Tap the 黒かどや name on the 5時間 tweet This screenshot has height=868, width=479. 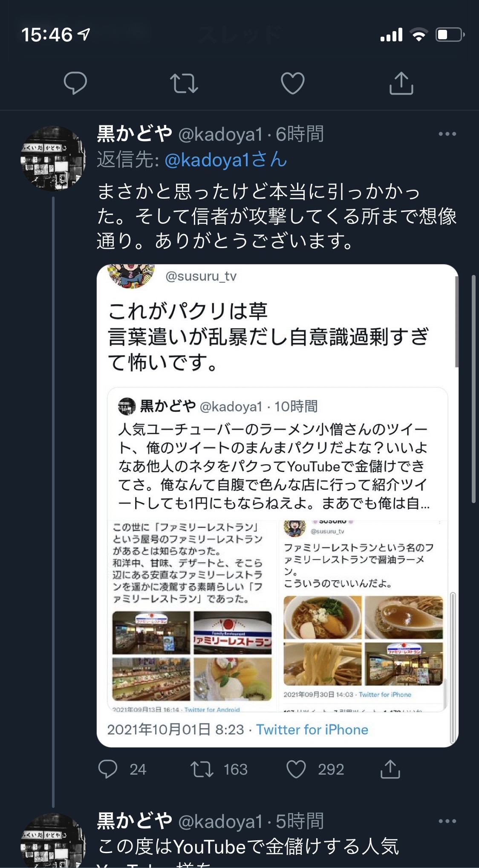(135, 821)
